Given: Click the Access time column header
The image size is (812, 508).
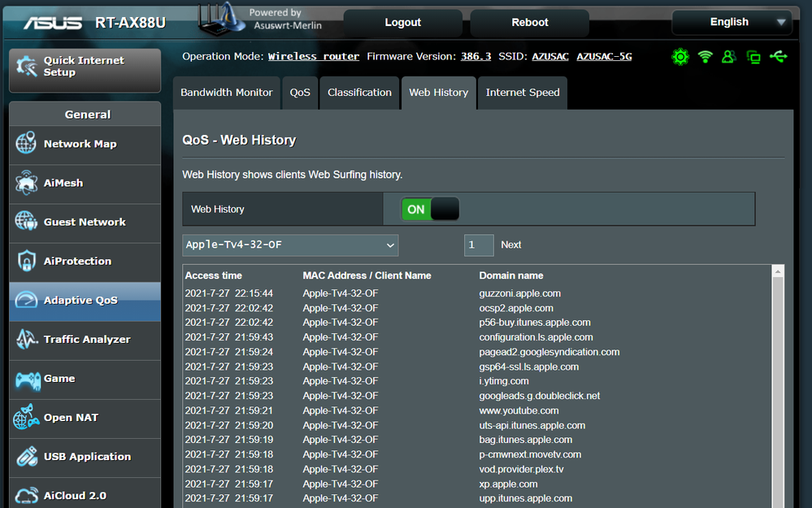Looking at the screenshot, I should [x=213, y=276].
